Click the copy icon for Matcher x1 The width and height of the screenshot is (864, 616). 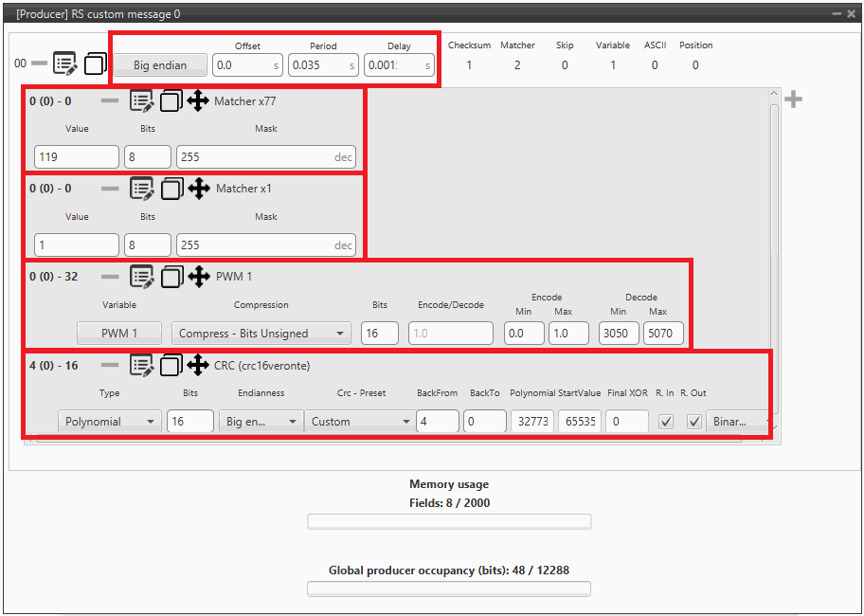(171, 189)
